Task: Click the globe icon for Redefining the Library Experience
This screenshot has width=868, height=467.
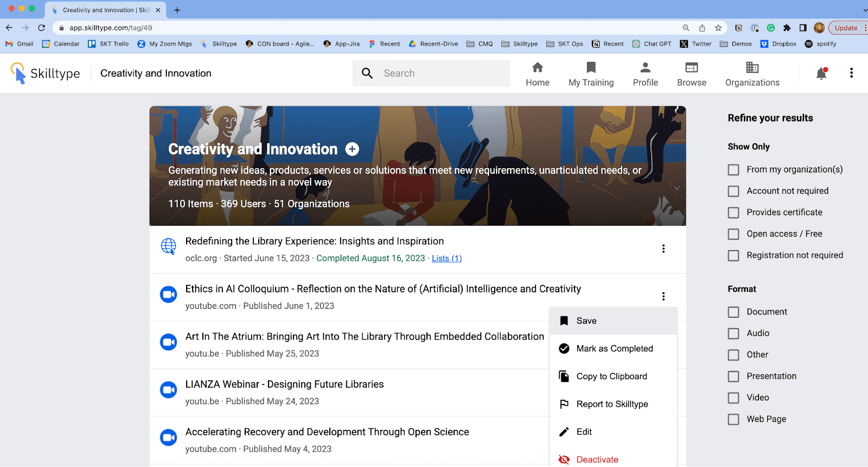Action: click(x=169, y=246)
